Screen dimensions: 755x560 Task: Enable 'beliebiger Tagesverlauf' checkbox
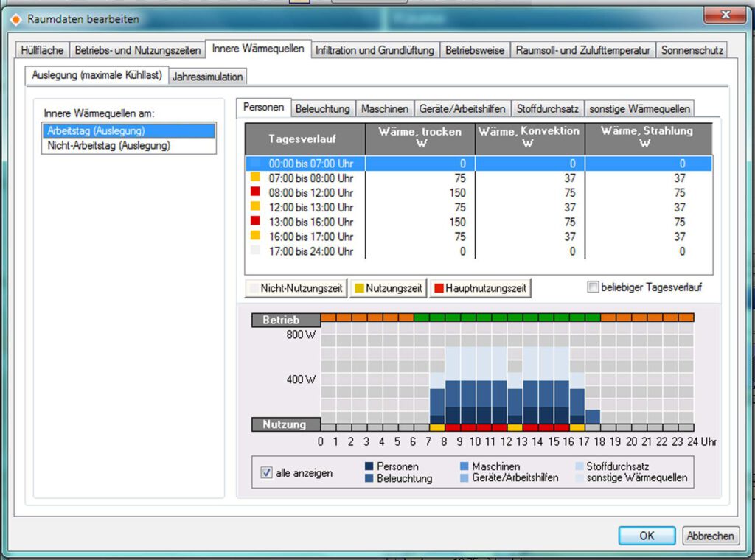click(x=594, y=287)
